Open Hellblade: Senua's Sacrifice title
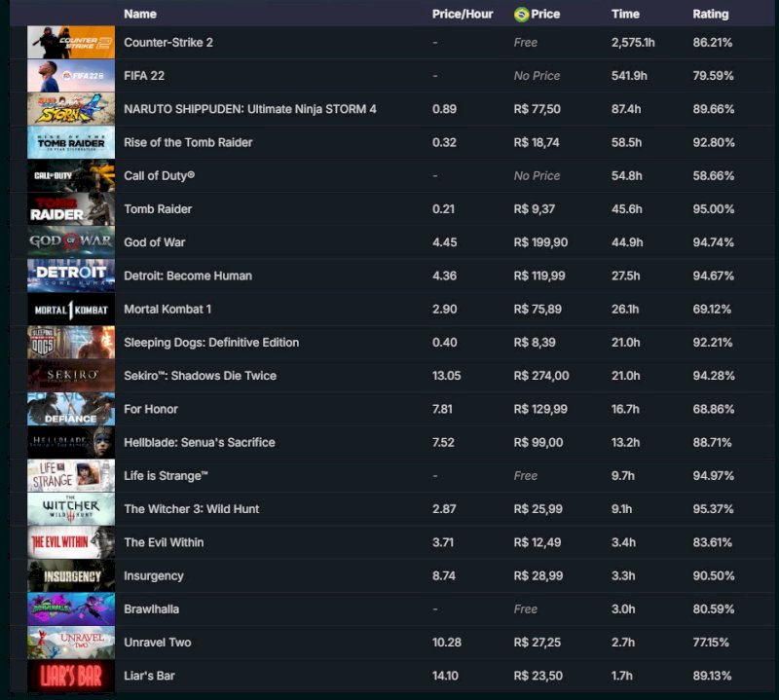779x700 pixels. tap(200, 442)
